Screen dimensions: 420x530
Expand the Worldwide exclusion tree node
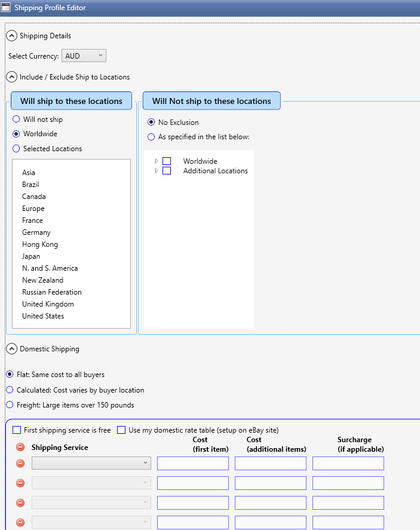click(157, 161)
